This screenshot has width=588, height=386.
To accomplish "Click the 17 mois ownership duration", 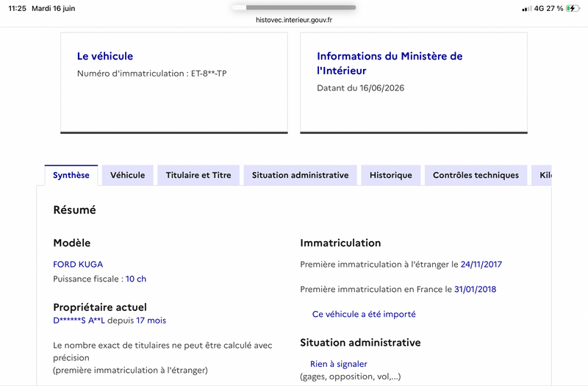I will tap(151, 321).
